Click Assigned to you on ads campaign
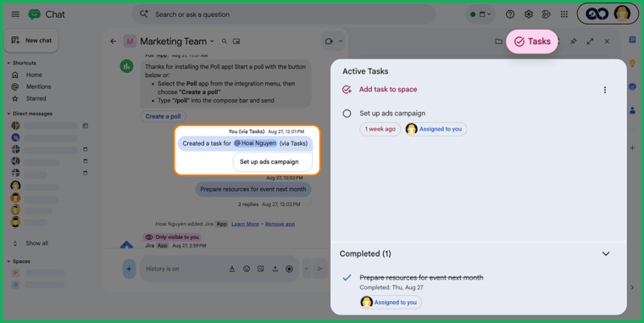Viewport: 644px width, 323px height. pyautogui.click(x=436, y=129)
